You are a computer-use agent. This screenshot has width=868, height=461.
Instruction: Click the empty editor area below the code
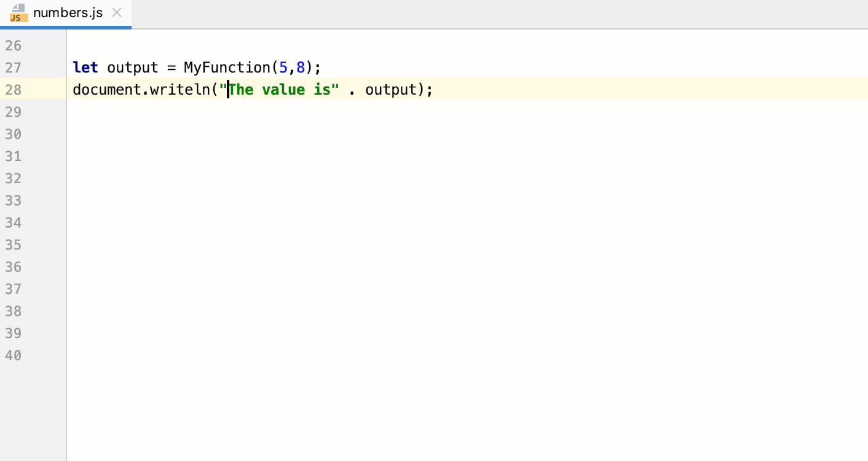coord(430,246)
